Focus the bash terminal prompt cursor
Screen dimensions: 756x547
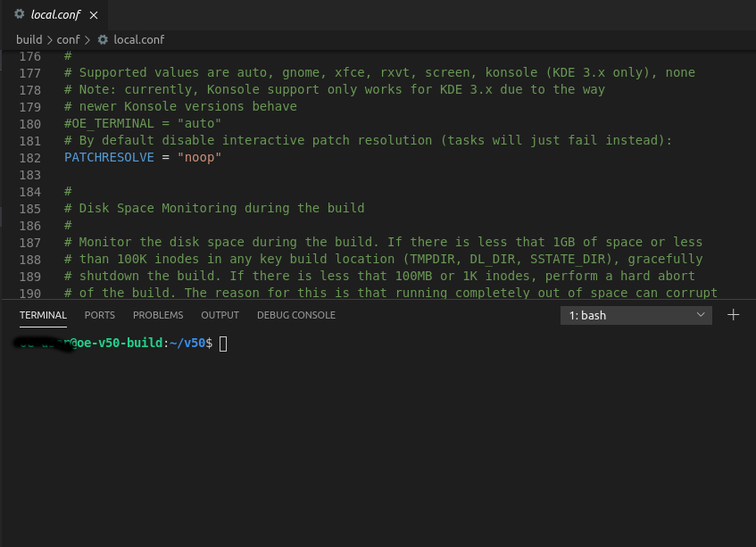(x=223, y=344)
